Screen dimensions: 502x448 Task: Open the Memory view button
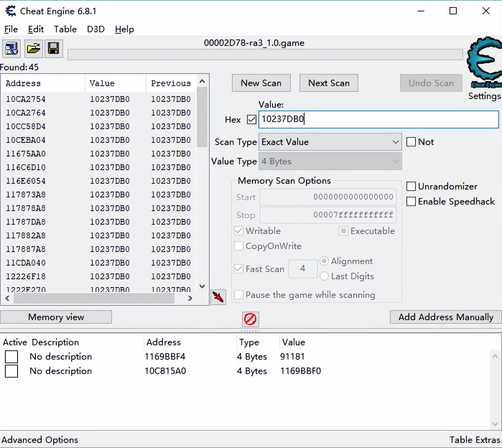56,317
